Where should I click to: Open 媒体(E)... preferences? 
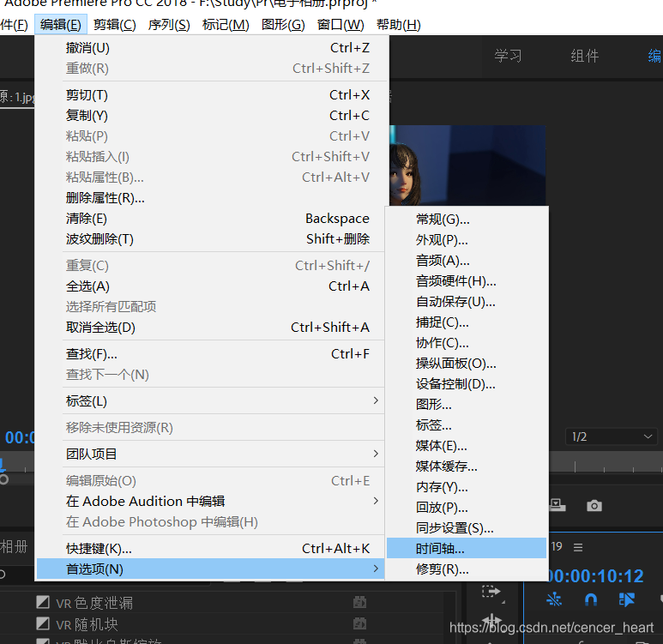pos(467,446)
